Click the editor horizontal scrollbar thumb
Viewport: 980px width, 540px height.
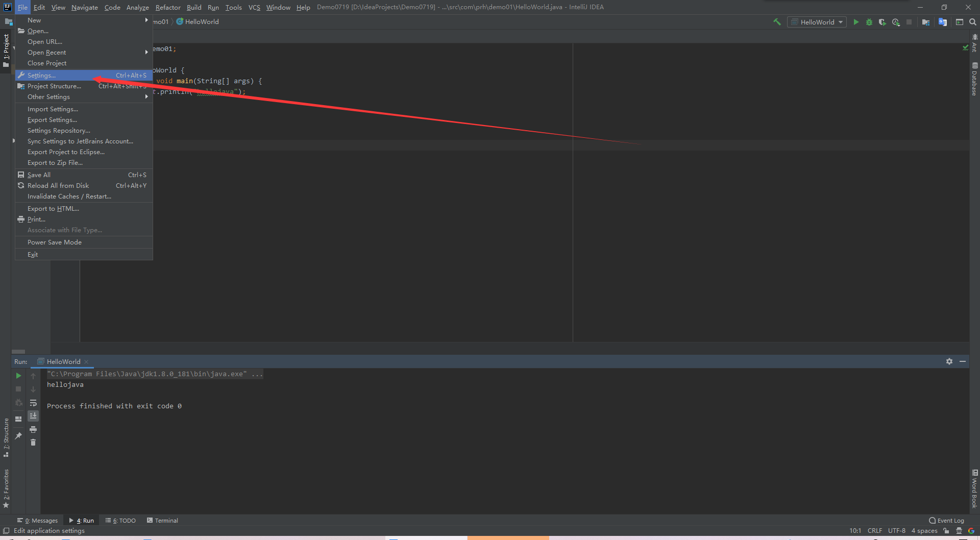click(x=18, y=352)
